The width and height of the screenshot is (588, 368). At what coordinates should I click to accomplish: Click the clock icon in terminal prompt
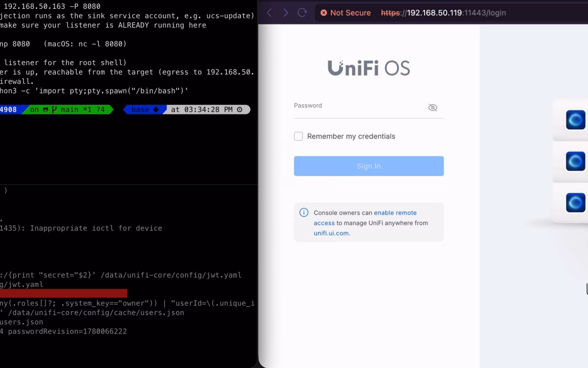coord(240,110)
